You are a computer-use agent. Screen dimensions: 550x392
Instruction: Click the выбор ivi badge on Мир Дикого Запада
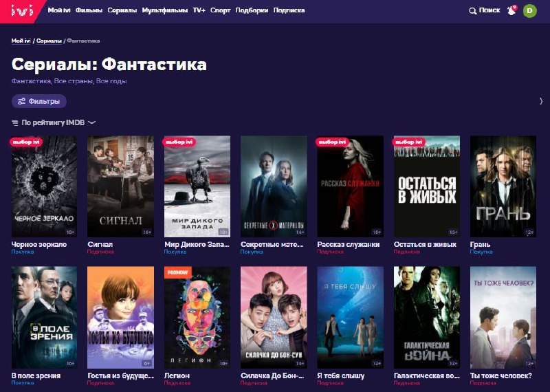179,142
